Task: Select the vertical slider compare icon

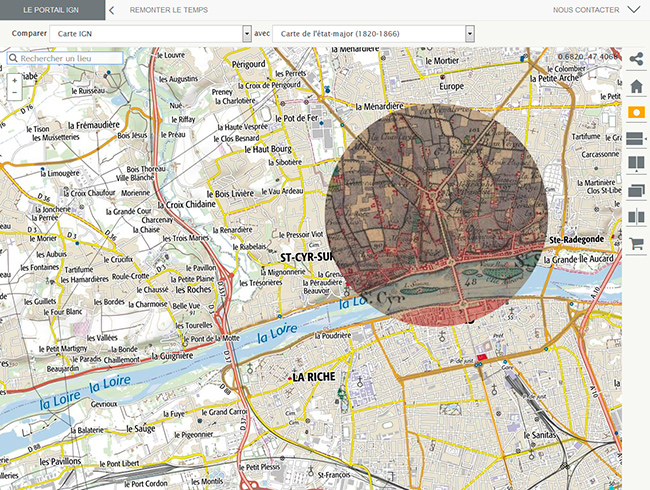Action: click(636, 216)
